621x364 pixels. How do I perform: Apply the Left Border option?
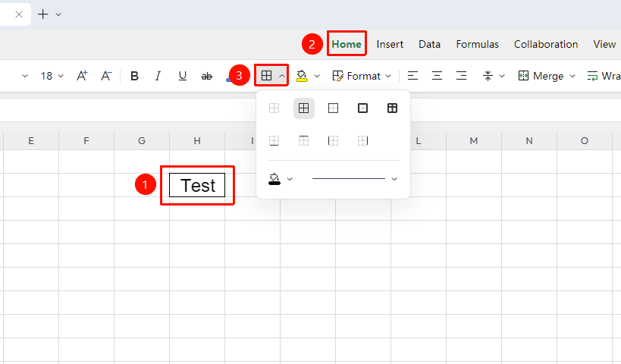pyautogui.click(x=333, y=140)
